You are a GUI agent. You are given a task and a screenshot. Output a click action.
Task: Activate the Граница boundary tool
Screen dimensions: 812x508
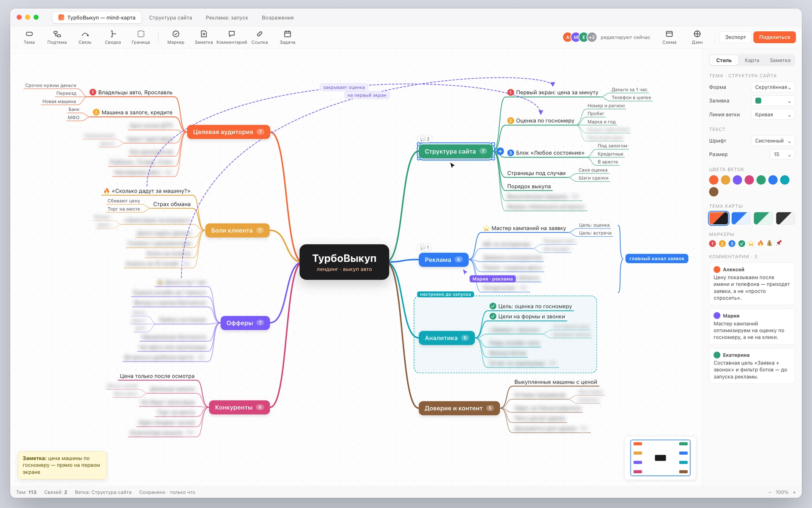click(x=141, y=37)
